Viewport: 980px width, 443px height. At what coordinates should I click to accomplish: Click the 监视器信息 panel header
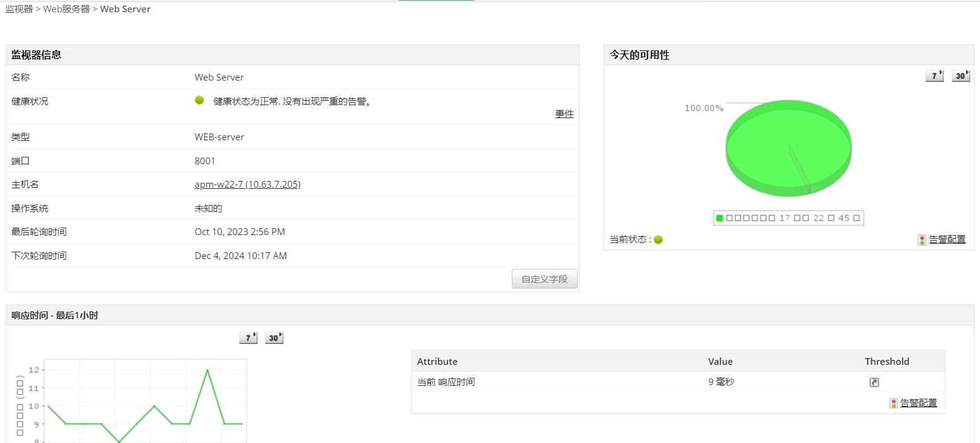[x=293, y=55]
